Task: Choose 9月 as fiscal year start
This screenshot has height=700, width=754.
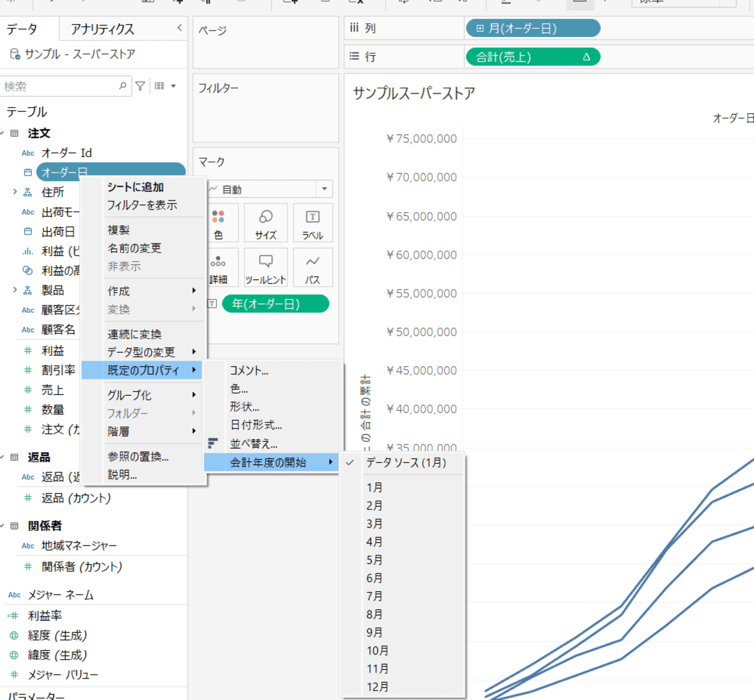Action: (403, 633)
